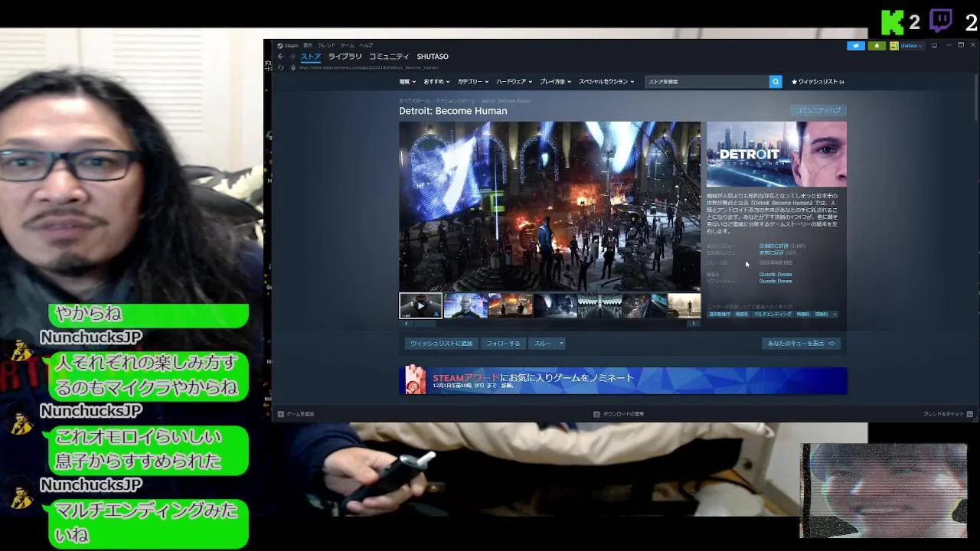The image size is (980, 551).
Task: Go forward with the Steam forward arrow
Action: [x=291, y=57]
